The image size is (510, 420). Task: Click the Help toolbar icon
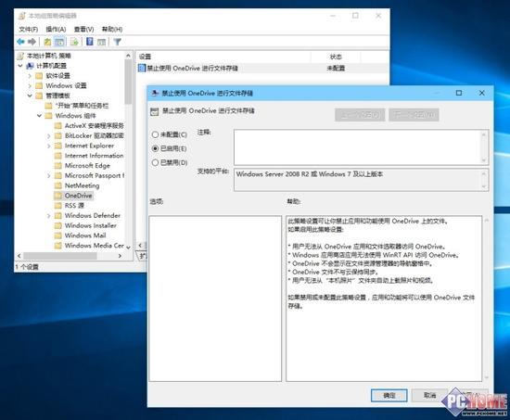[90, 42]
